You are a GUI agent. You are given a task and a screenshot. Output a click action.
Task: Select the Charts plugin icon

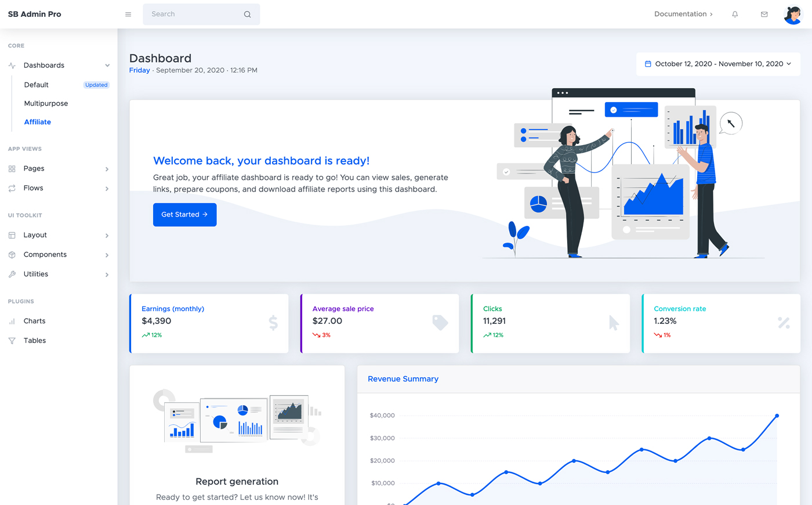pos(10,320)
